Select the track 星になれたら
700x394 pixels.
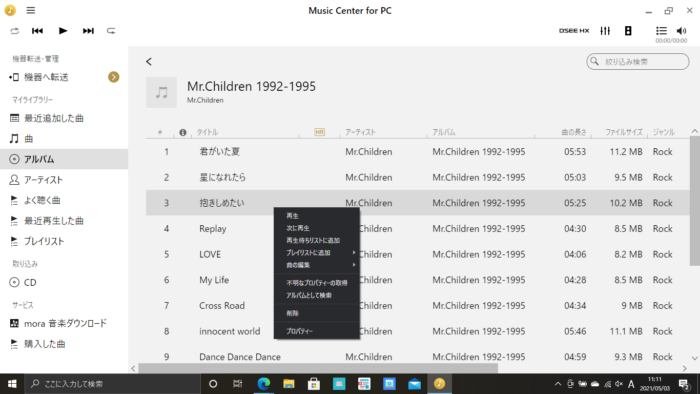[222, 177]
